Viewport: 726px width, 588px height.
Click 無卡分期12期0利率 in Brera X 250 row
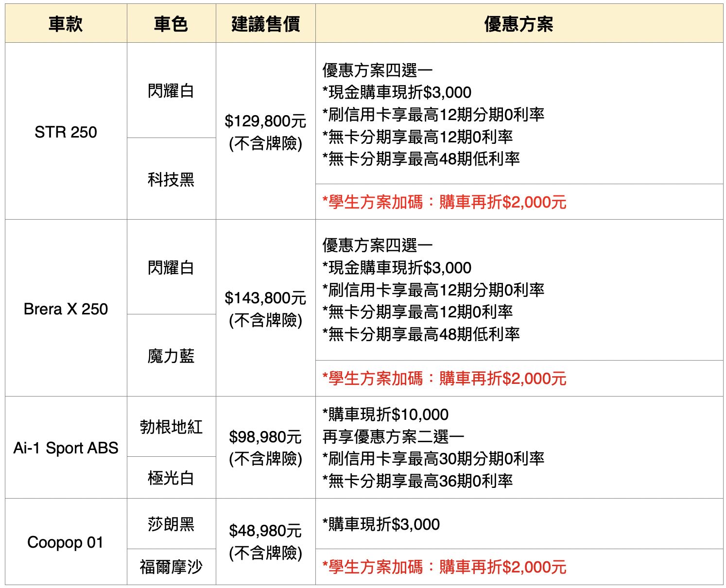(x=417, y=312)
